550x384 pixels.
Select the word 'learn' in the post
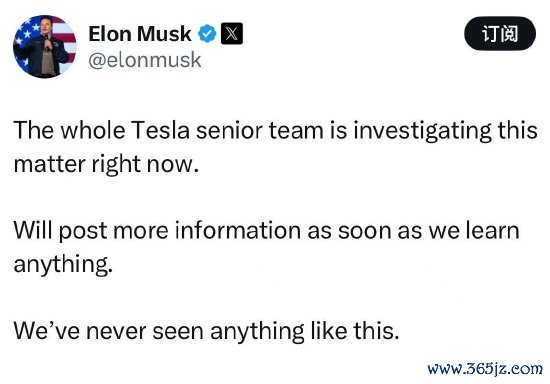click(492, 231)
